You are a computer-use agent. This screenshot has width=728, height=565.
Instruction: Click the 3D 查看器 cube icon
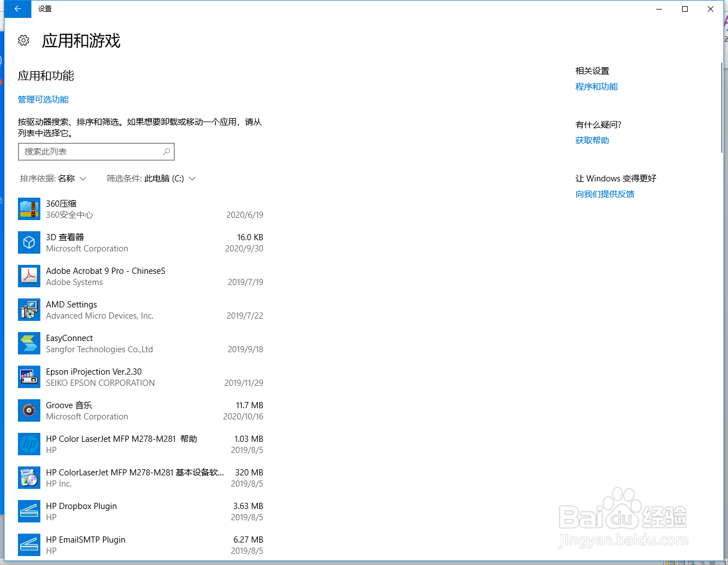tap(29, 242)
